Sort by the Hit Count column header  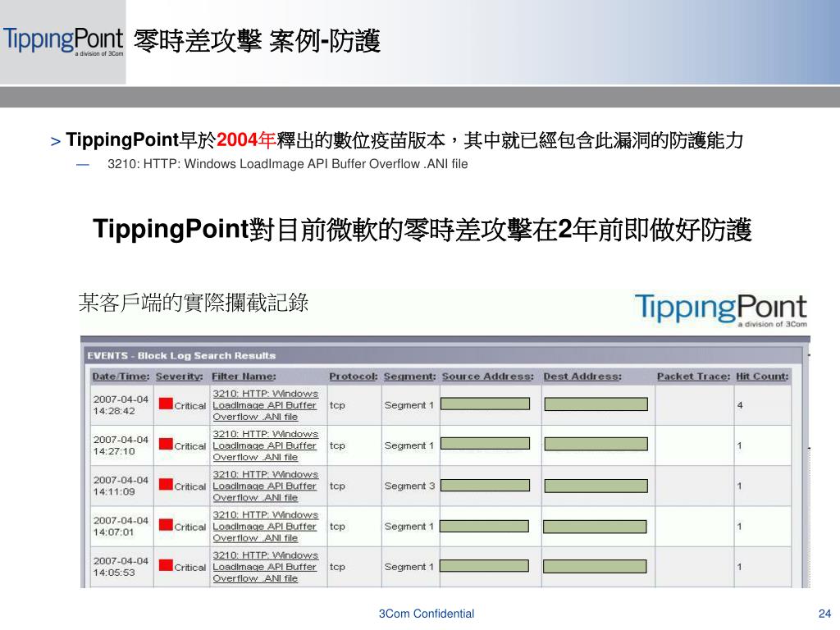click(x=762, y=376)
